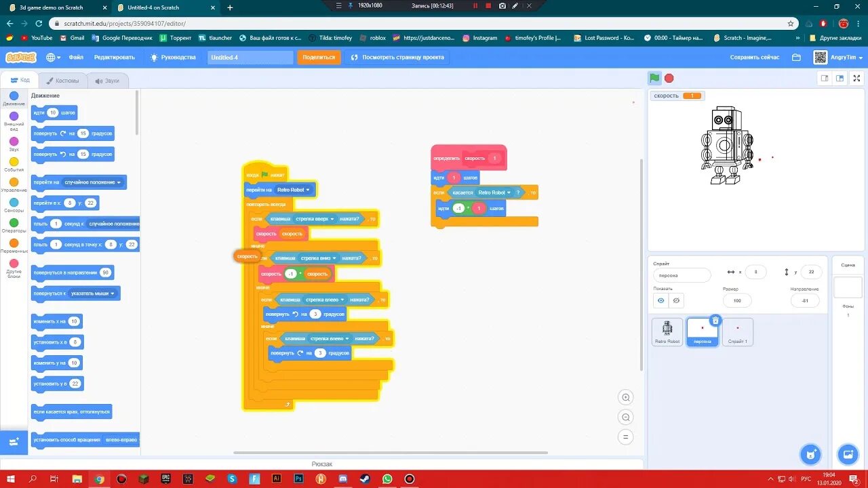Select the Операторы blocks category
The height and width of the screenshot is (488, 868).
tap(14, 225)
